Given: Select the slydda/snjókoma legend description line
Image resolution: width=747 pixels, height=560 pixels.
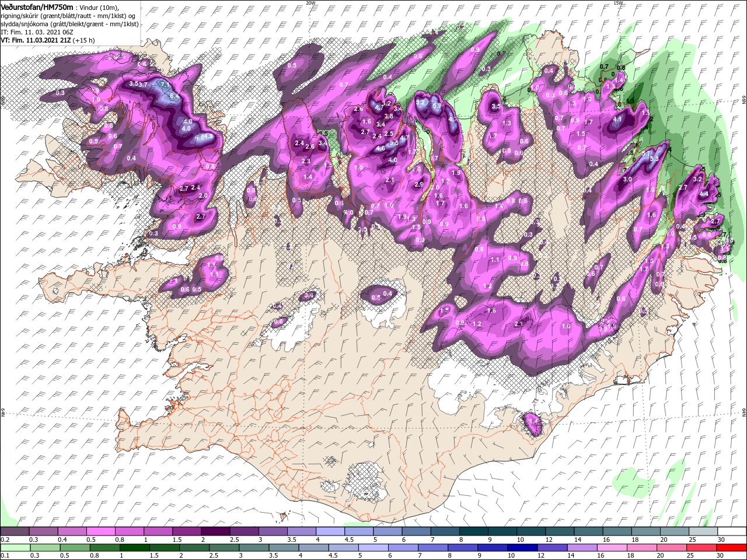Looking at the screenshot, I should pyautogui.click(x=69, y=23).
